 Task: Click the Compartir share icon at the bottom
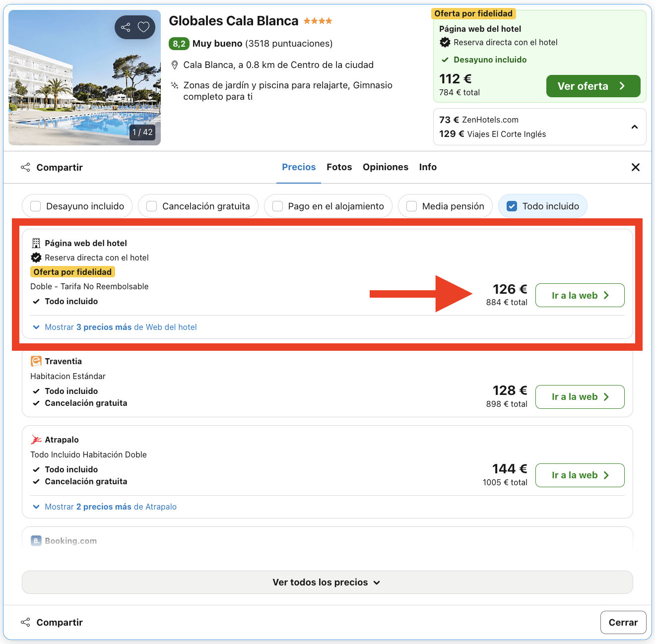pos(25,622)
